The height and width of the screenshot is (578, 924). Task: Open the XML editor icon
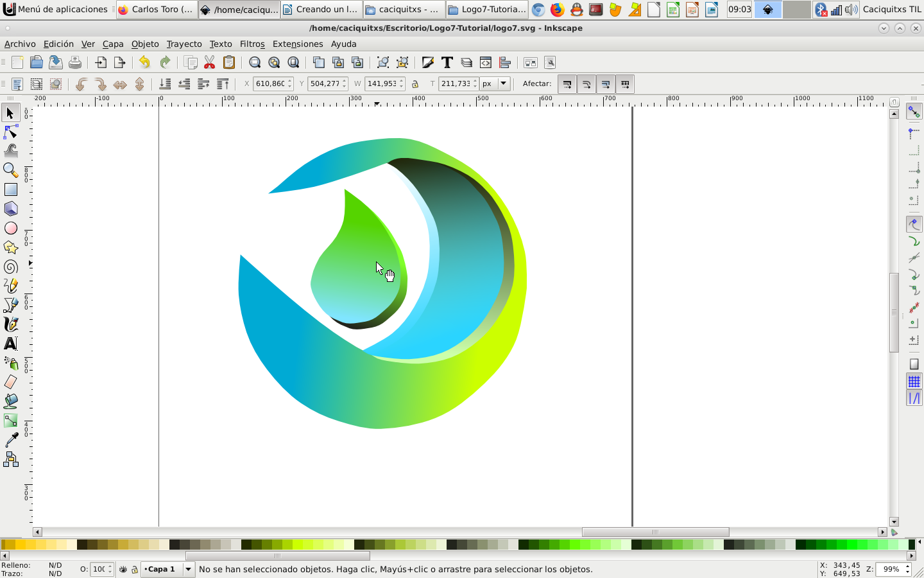tap(486, 62)
